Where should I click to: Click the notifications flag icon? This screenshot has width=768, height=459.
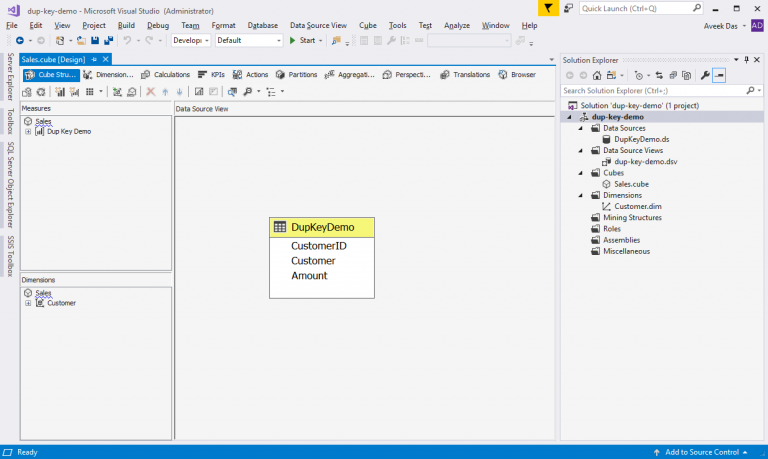coord(549,8)
